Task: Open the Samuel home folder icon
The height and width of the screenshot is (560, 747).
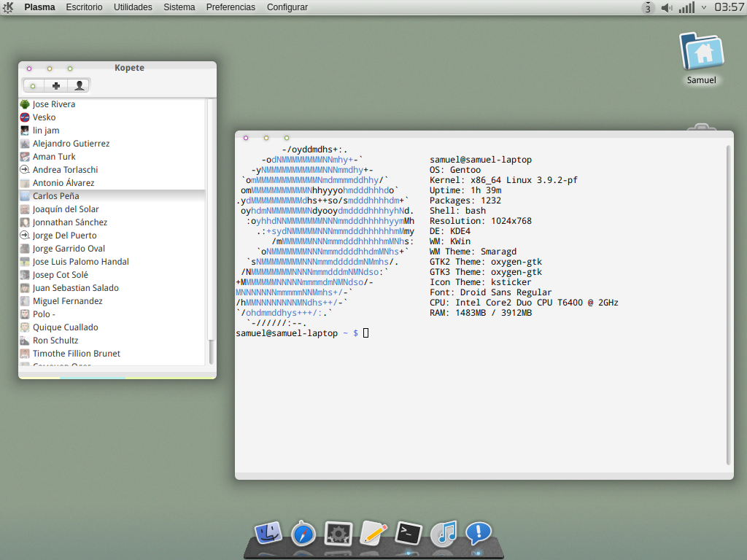Action: click(701, 58)
